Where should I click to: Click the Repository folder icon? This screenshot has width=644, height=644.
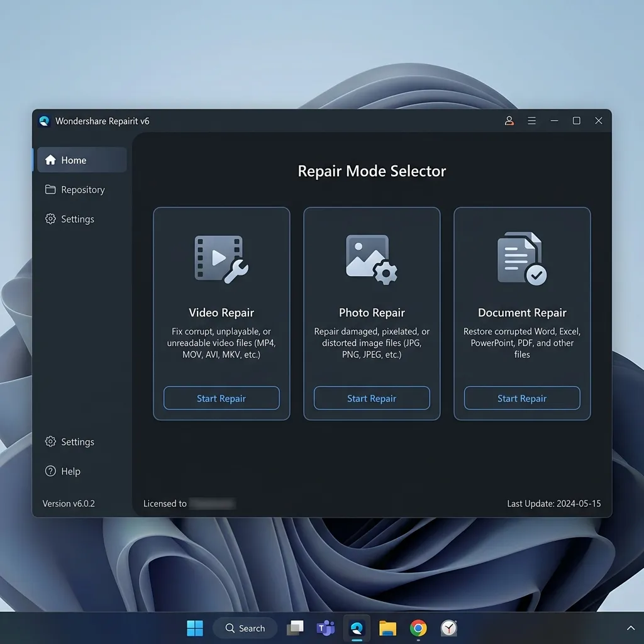(x=50, y=189)
